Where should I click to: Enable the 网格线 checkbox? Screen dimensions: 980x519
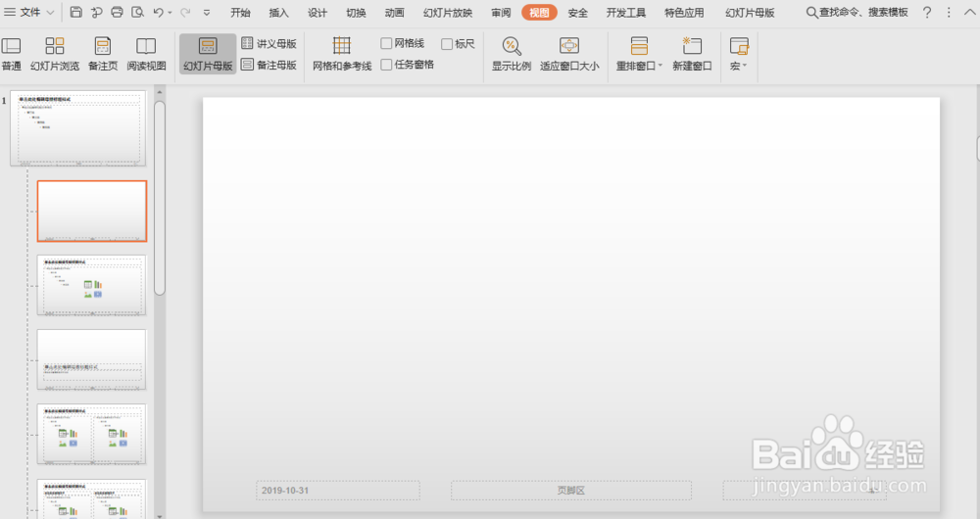[x=386, y=43]
